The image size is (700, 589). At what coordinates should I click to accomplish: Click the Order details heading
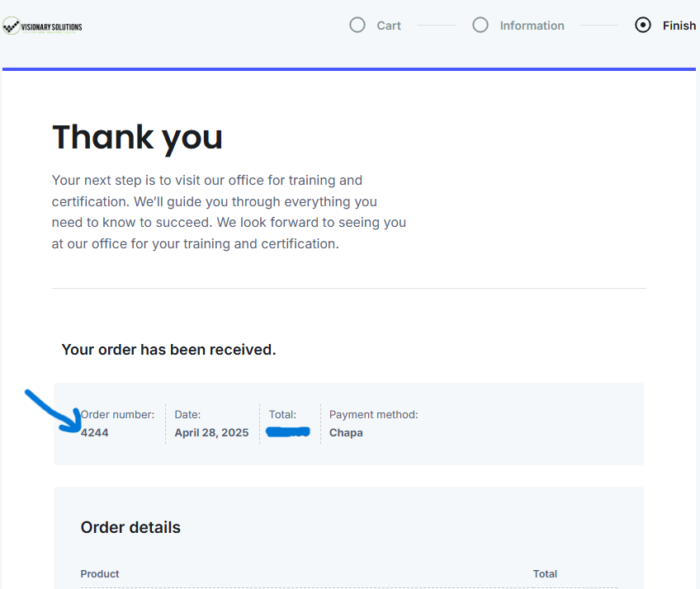click(130, 527)
